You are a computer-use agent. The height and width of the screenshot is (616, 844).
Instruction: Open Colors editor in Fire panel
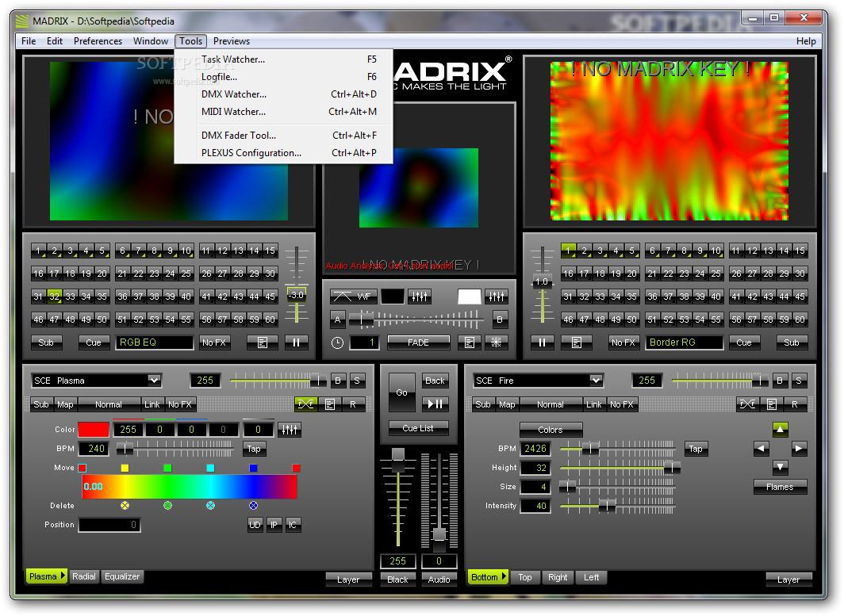(x=551, y=430)
